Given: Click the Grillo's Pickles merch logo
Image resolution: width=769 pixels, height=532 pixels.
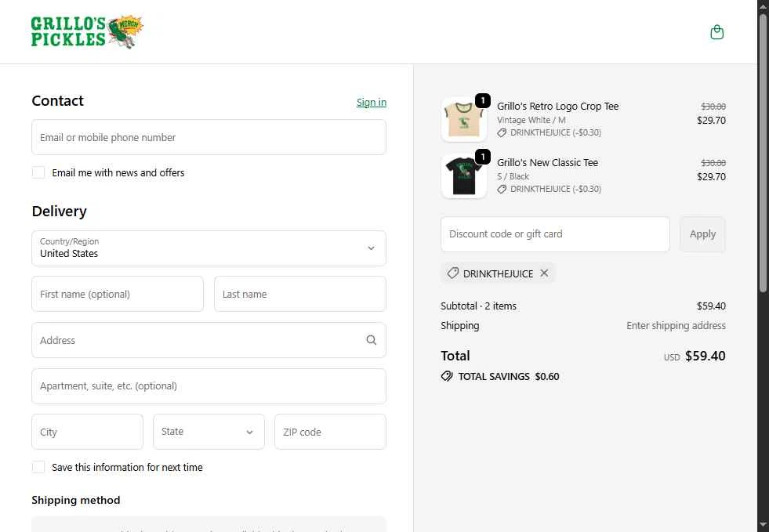Looking at the screenshot, I should point(87,31).
